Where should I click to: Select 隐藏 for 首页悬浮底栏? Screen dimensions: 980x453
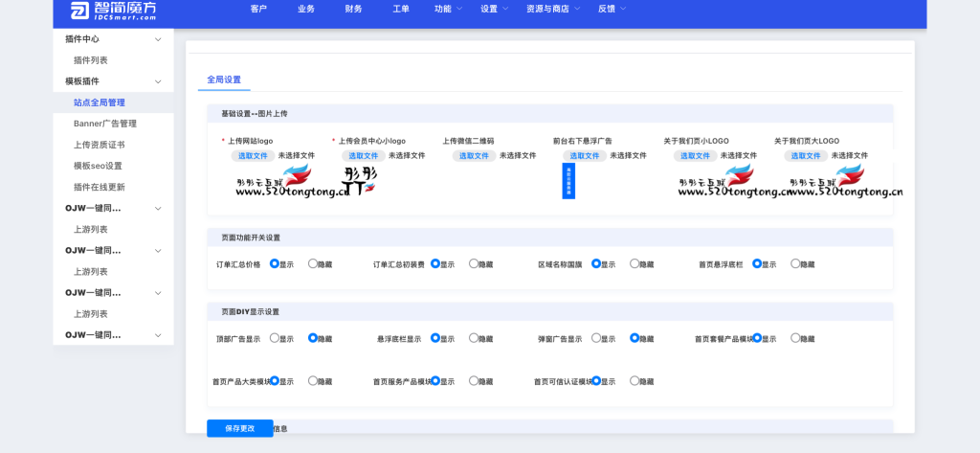click(795, 263)
